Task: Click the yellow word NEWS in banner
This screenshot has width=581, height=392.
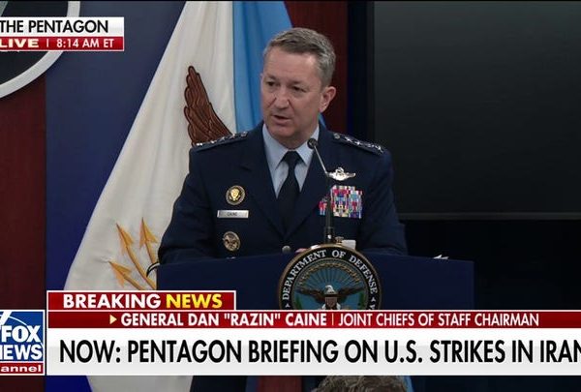Action: pyautogui.click(x=195, y=301)
